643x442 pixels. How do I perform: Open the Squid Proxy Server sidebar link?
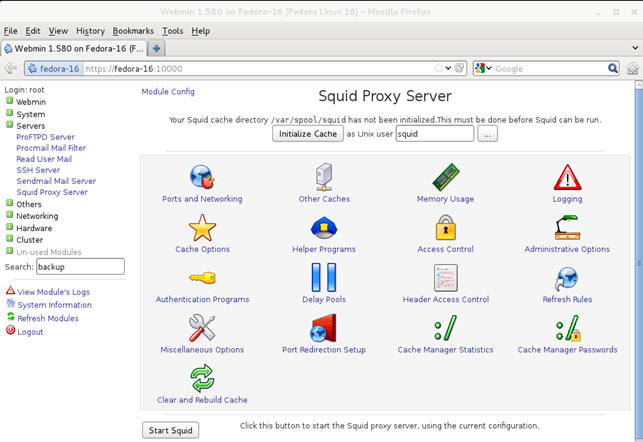pos(52,192)
